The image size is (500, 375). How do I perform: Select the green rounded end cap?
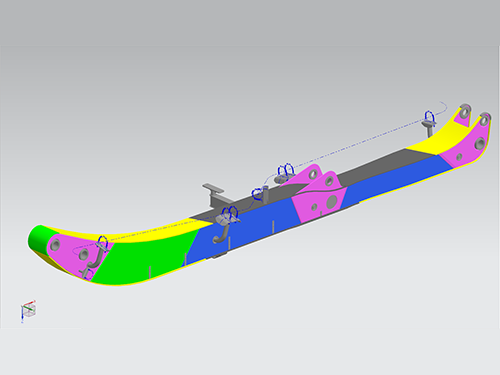point(37,240)
